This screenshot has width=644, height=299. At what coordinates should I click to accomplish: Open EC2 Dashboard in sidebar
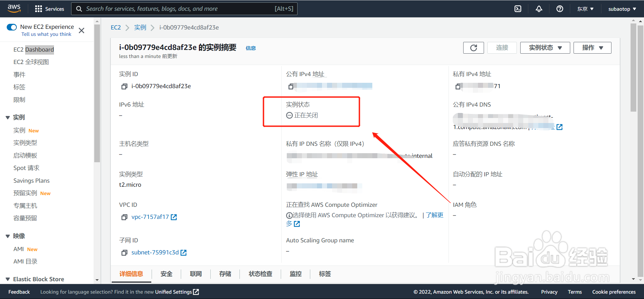(34, 50)
